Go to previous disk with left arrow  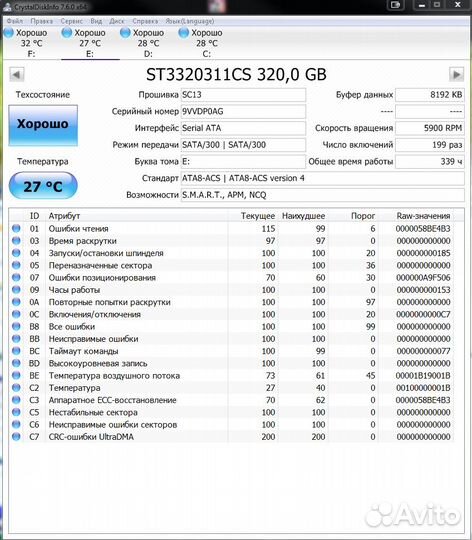click(x=17, y=74)
